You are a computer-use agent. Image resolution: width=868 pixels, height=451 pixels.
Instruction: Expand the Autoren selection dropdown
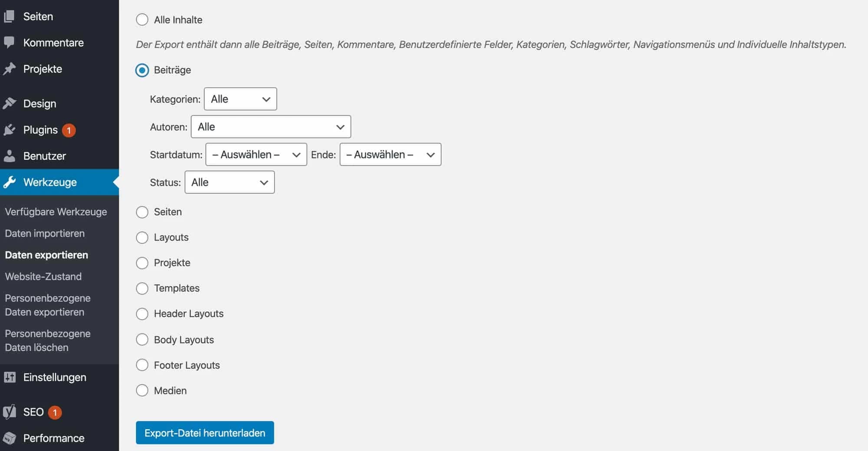click(x=270, y=127)
